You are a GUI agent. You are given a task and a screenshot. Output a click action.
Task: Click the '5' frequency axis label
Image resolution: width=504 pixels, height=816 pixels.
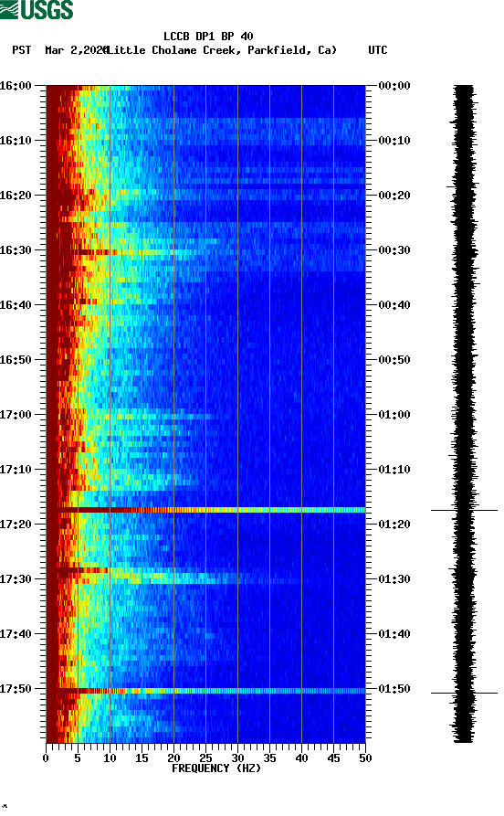click(x=78, y=758)
